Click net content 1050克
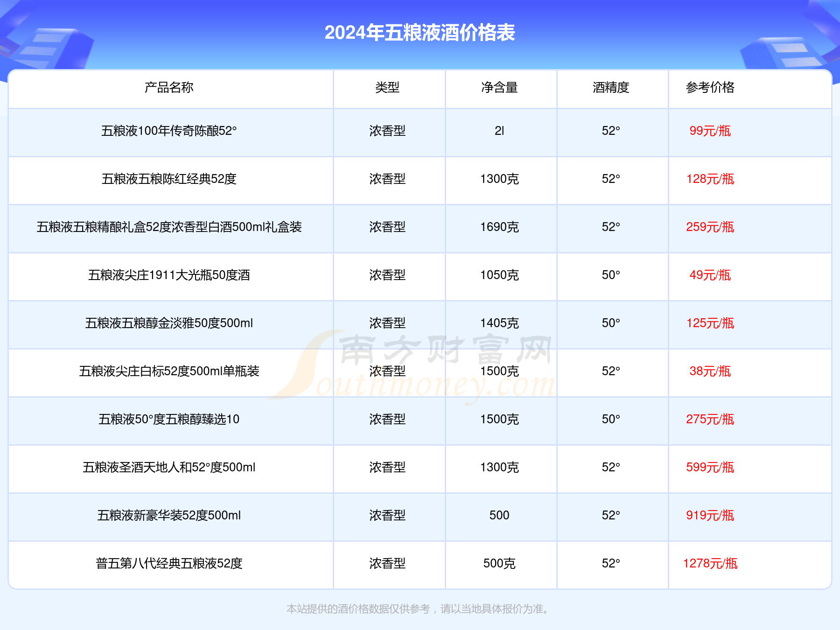Viewport: 840px width, 630px height. click(499, 275)
